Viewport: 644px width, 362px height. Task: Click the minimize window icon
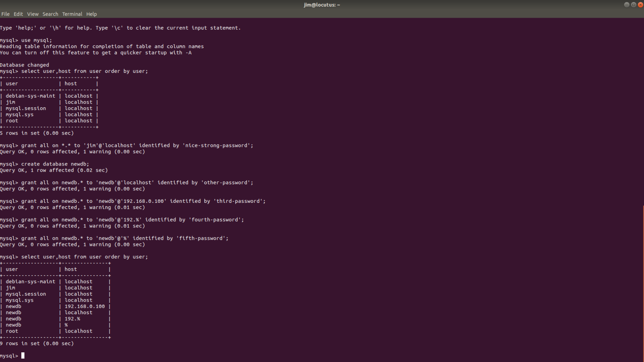pyautogui.click(x=626, y=5)
